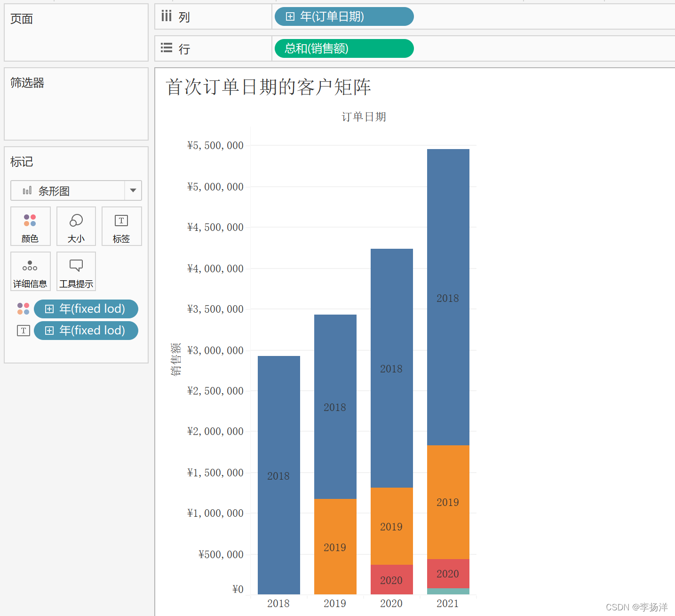
Task: Click the 标记 card heading
Action: pos(22,162)
